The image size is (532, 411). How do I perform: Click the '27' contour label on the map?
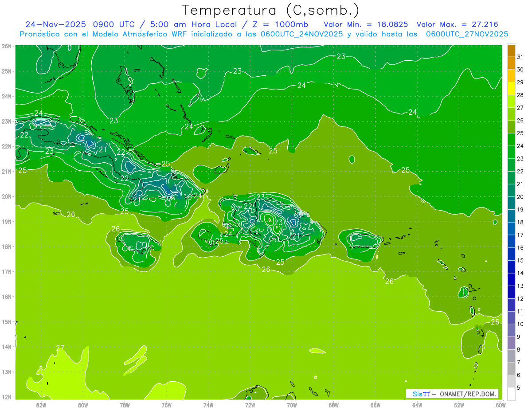(60, 348)
